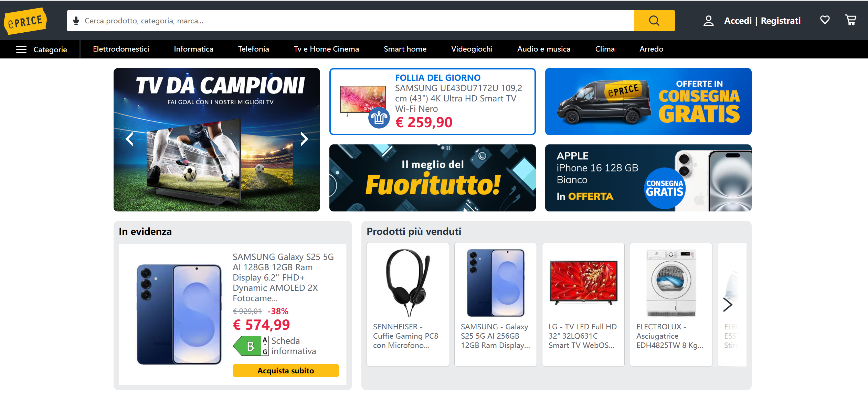The width and height of the screenshot is (868, 394).
Task: Open the Videogiochi menu item
Action: click(472, 49)
